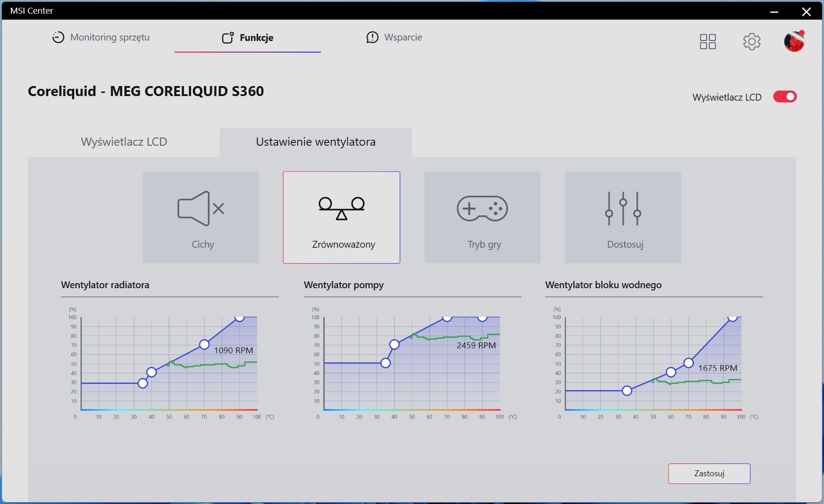Open the Dostosuj custom sliders mode
This screenshot has width=824, height=504.
pyautogui.click(x=623, y=217)
